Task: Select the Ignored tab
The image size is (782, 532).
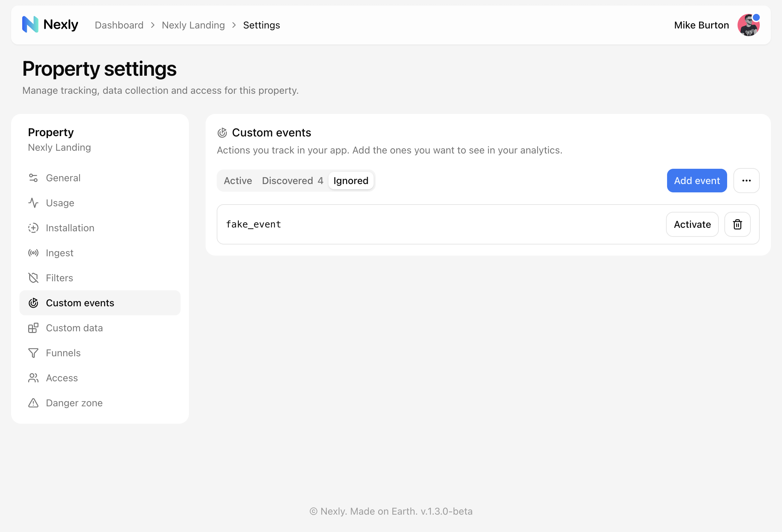Action: [x=351, y=181]
